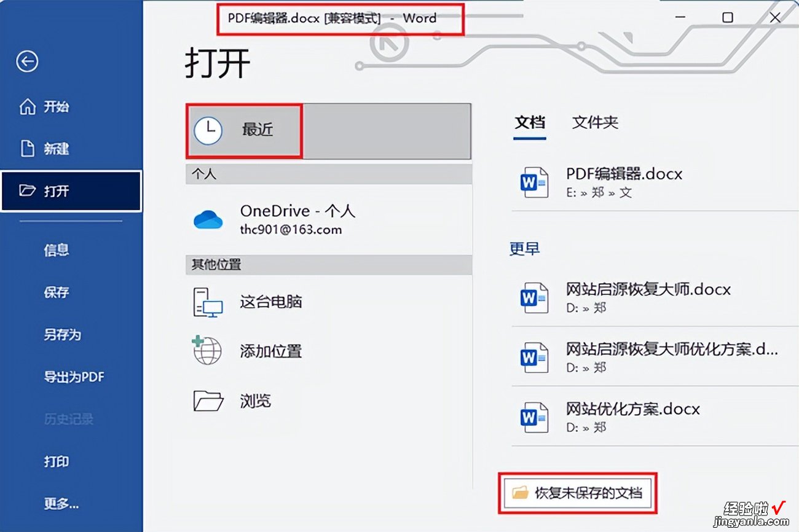Click the Word icon of 网站优化方案.docx
The image size is (799, 532).
click(533, 418)
